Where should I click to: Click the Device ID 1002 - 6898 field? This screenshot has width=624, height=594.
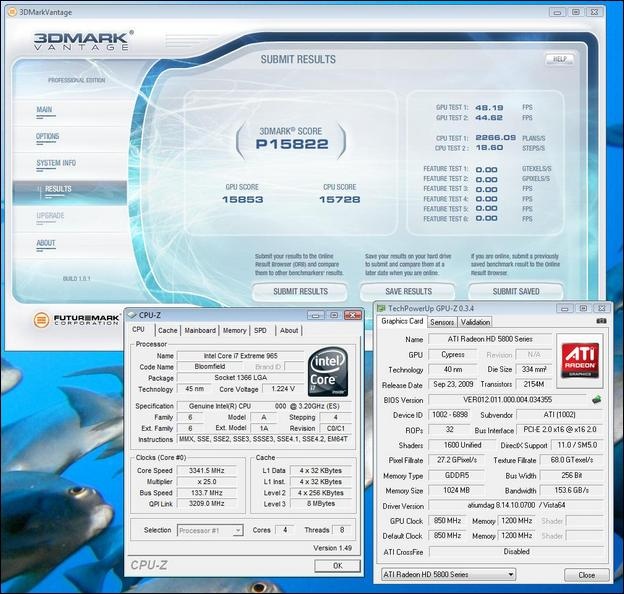(450, 415)
